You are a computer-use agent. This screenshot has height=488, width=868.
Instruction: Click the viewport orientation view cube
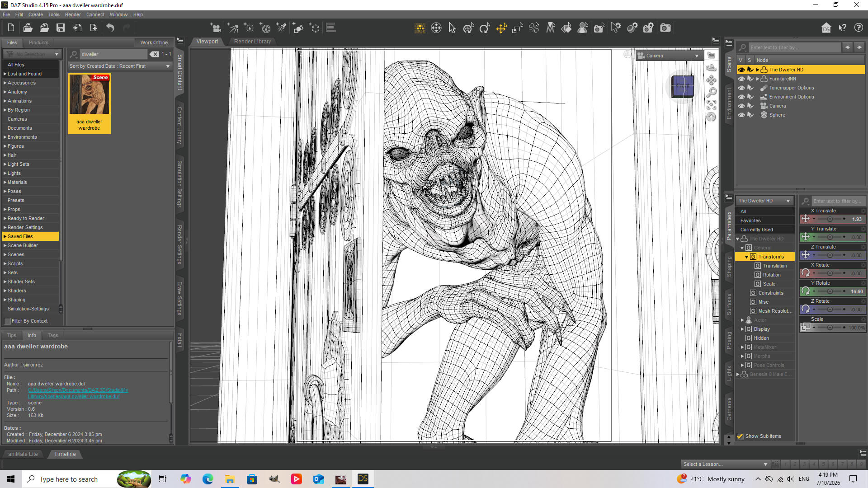[682, 86]
